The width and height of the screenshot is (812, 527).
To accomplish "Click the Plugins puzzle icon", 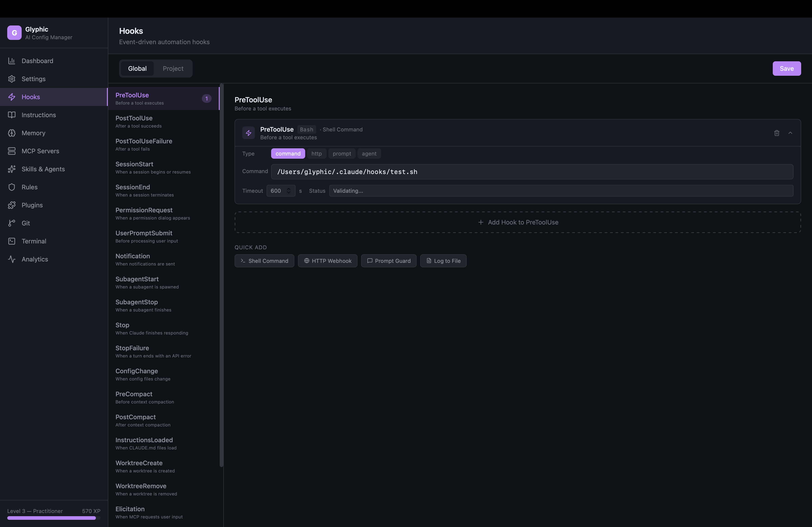I will pyautogui.click(x=12, y=205).
